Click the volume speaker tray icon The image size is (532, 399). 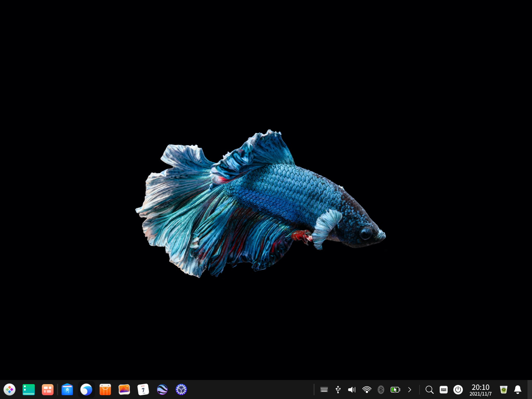tap(352, 389)
